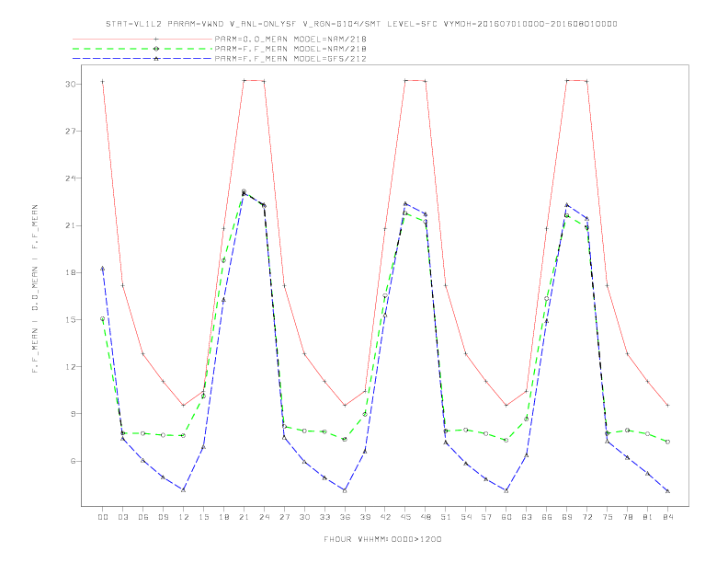Image resolution: width=728 pixels, height=563 pixels.
Task: Click the blue dashed legend line sample
Action: 142,59
